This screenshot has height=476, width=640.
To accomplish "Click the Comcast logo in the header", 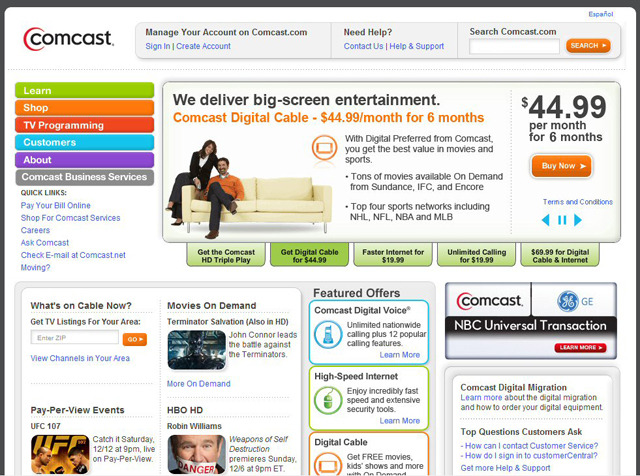I will (x=69, y=39).
